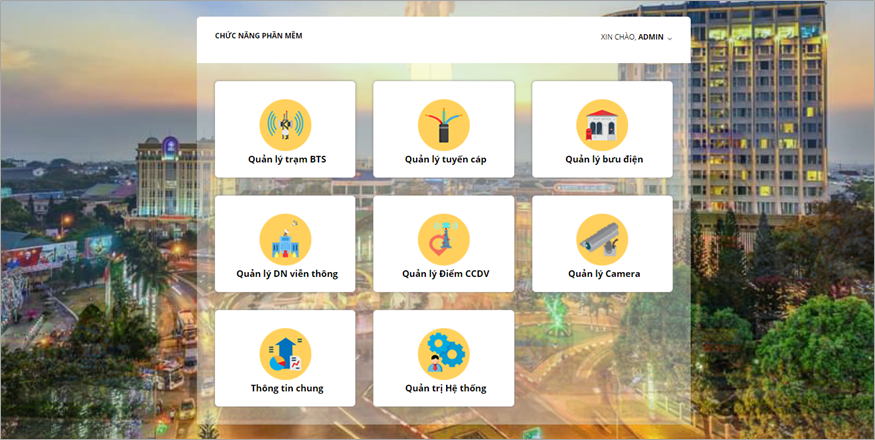Open the post office building icon
875x440 pixels.
point(602,125)
